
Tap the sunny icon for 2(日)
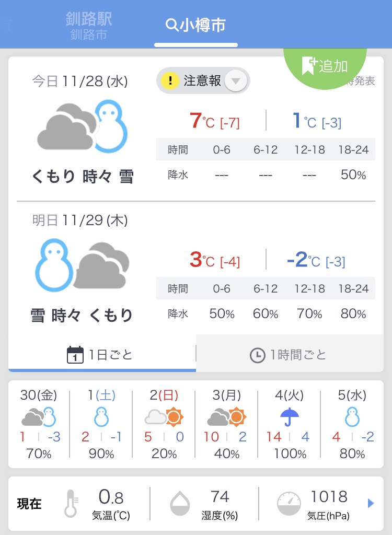point(174,416)
